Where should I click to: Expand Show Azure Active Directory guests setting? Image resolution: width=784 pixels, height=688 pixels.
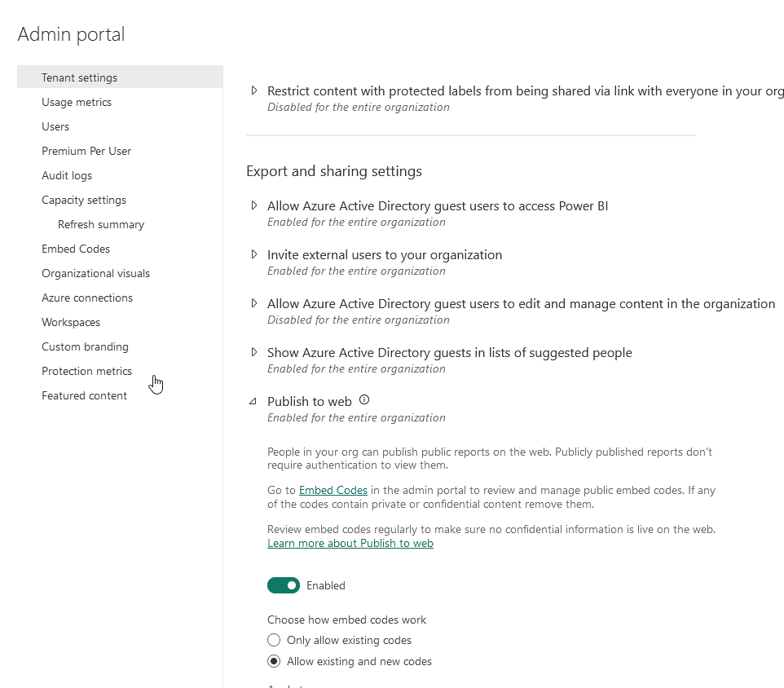coord(254,352)
